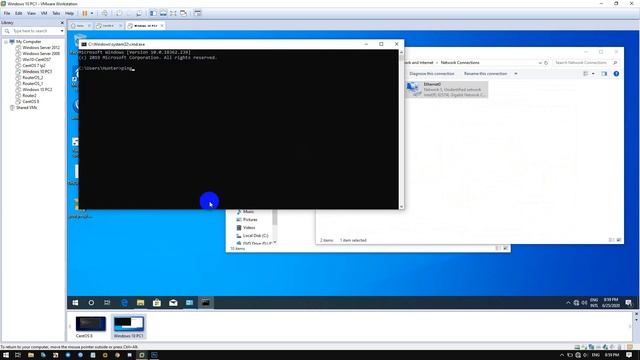Open guest notification center icon
Screen dimensions: 640x360
coord(628,303)
